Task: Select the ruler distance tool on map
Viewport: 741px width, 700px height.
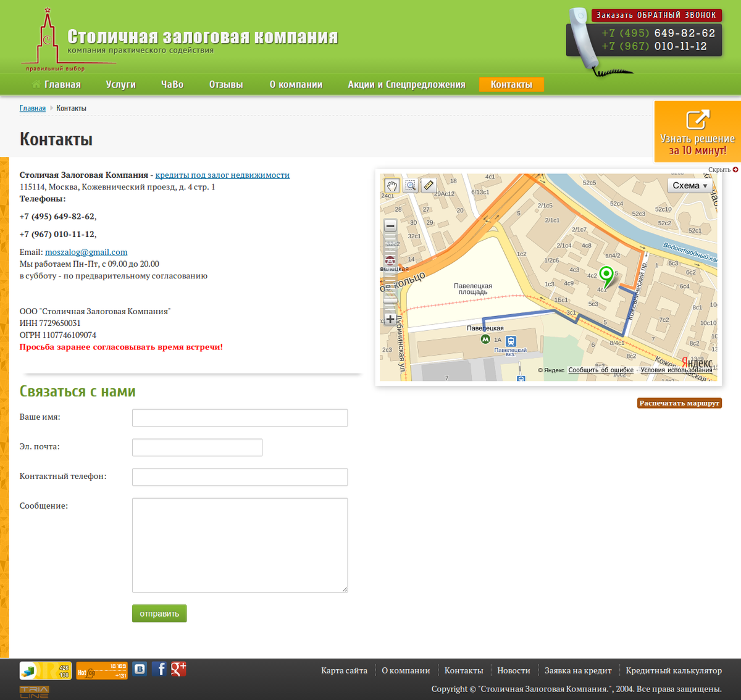Action: (x=429, y=186)
